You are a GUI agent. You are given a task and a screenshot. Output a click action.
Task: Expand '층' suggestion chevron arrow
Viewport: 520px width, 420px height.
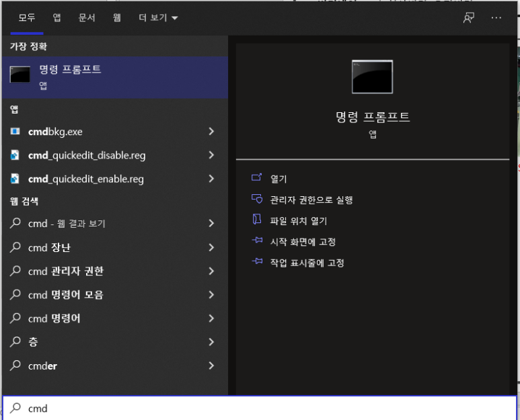pos(211,342)
